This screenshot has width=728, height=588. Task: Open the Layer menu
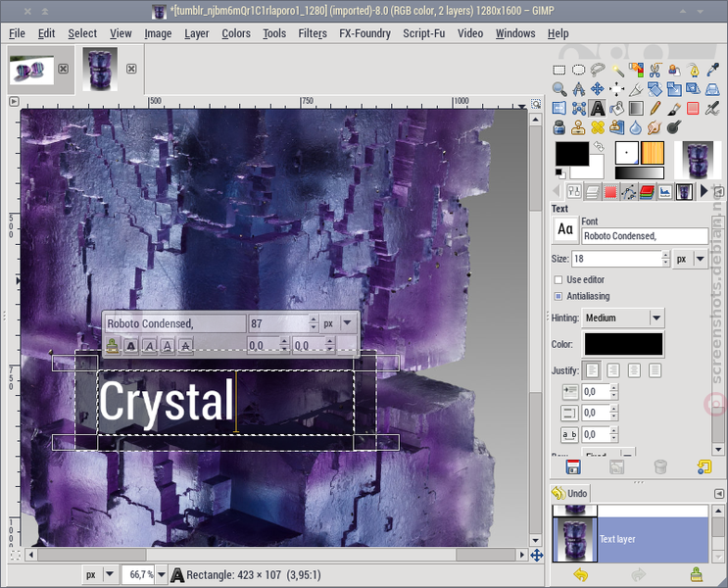pyautogui.click(x=196, y=33)
